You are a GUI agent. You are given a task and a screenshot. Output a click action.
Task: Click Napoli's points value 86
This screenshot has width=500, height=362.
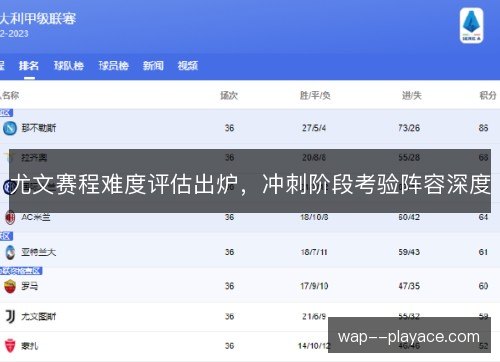483,128
